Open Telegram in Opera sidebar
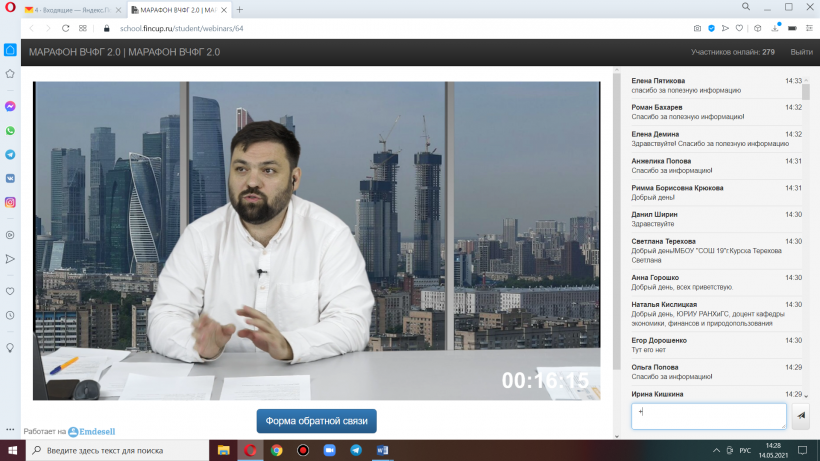This screenshot has width=820, height=461. click(x=10, y=155)
